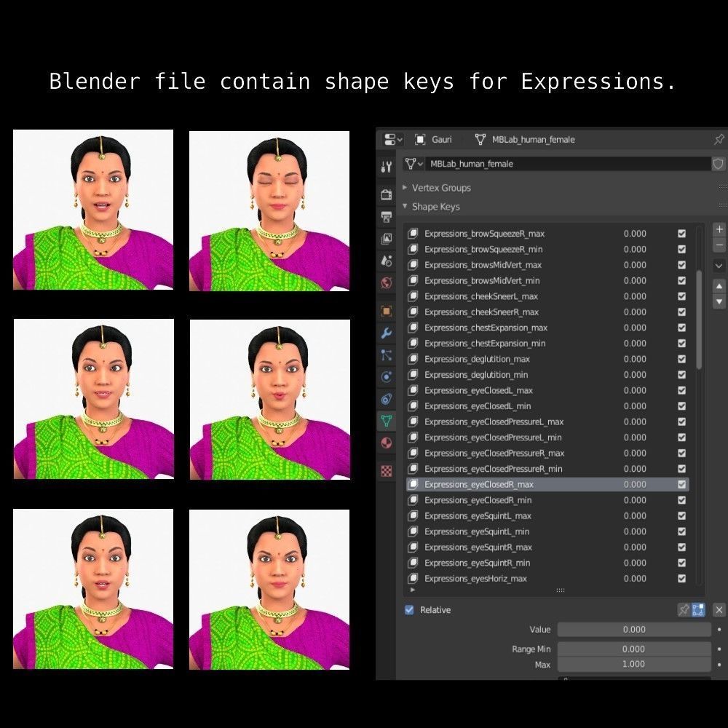This screenshot has height=728, width=728.
Task: Toggle checkbox for Expressions_eyeClosedR_max
Action: [681, 484]
